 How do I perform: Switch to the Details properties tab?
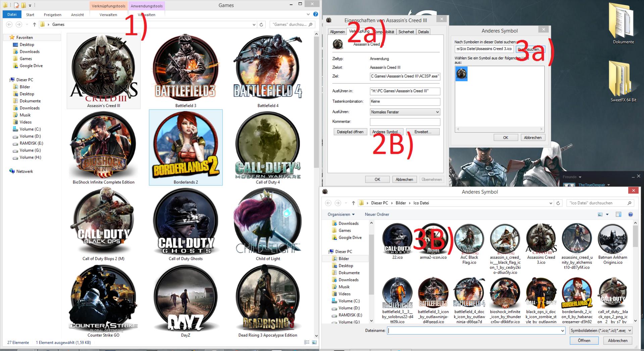pos(424,32)
